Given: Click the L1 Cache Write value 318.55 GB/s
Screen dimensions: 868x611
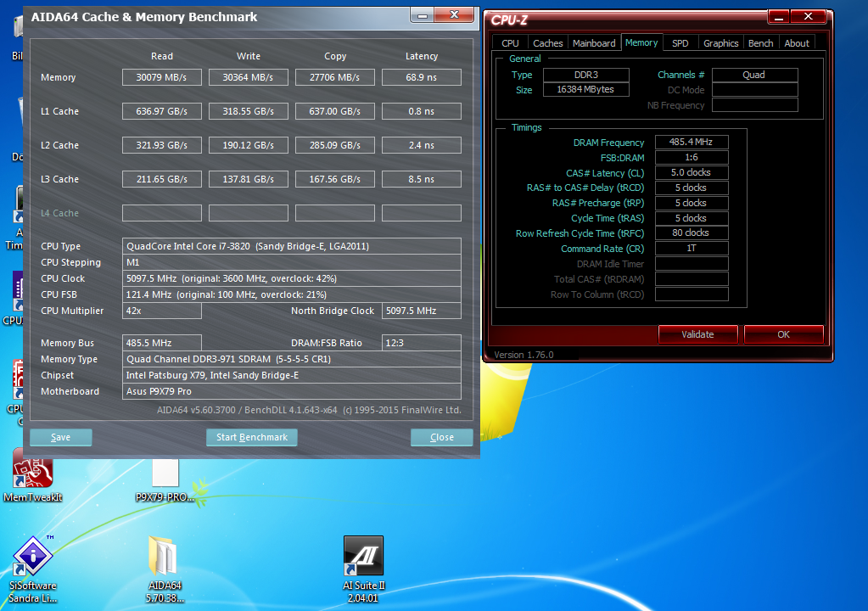Looking at the screenshot, I should point(248,111).
